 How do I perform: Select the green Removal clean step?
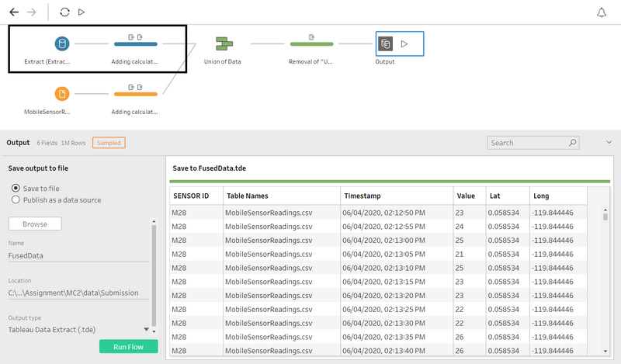click(x=312, y=43)
